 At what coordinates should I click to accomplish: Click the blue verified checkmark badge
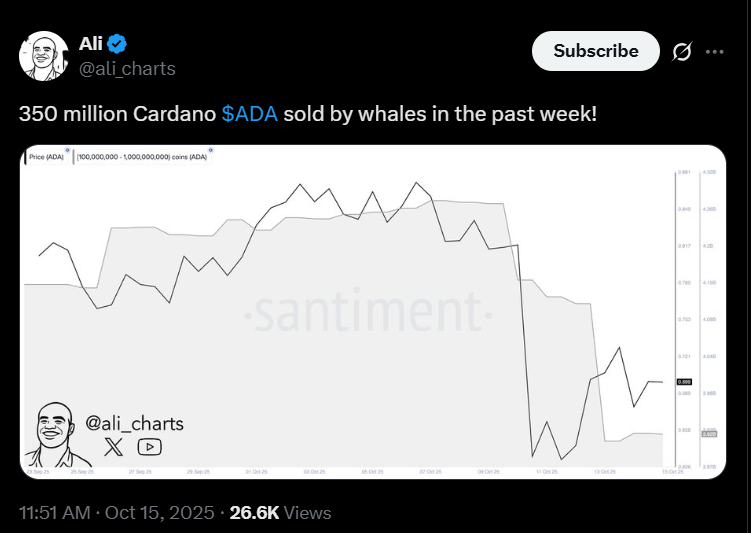coord(117,43)
